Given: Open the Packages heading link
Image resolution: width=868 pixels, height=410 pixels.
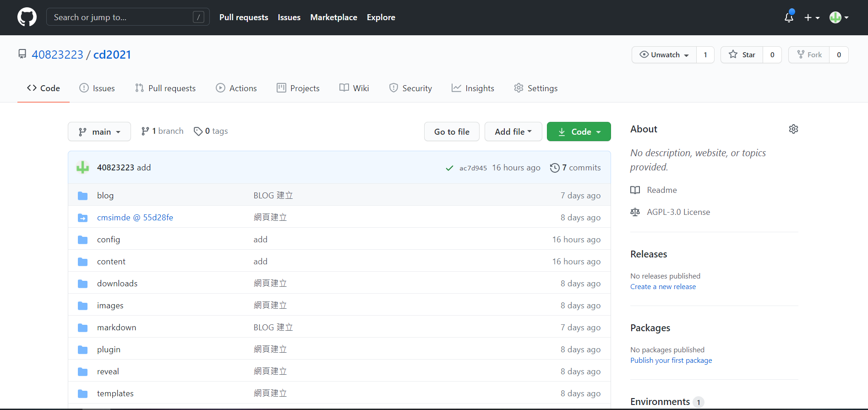Looking at the screenshot, I should point(650,328).
